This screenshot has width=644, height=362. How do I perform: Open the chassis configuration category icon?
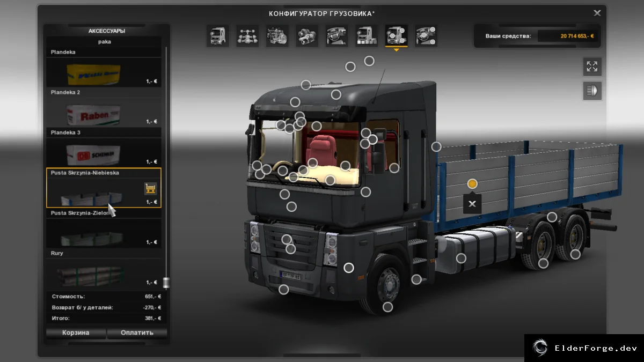[x=247, y=36]
